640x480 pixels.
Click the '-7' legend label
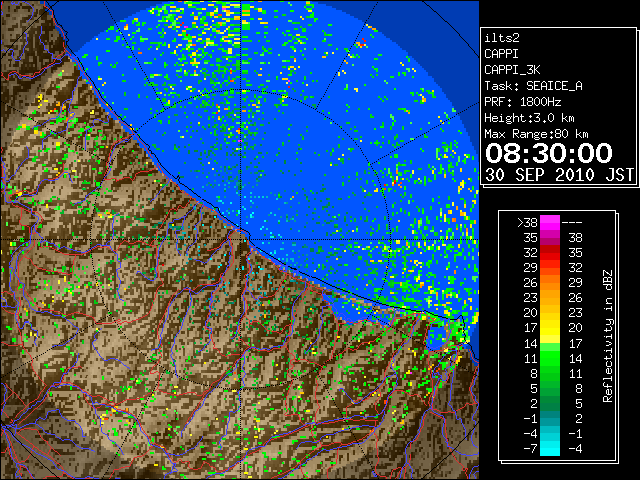(x=530, y=449)
